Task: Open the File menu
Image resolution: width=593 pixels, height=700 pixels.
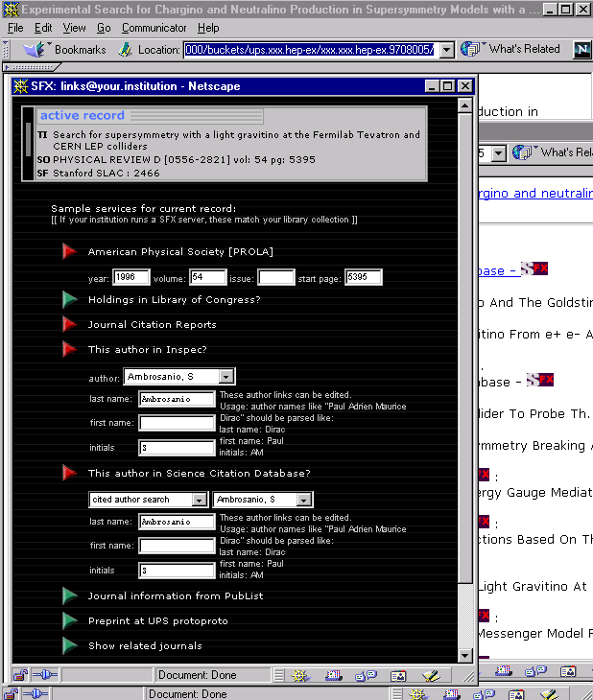Action: (15, 28)
